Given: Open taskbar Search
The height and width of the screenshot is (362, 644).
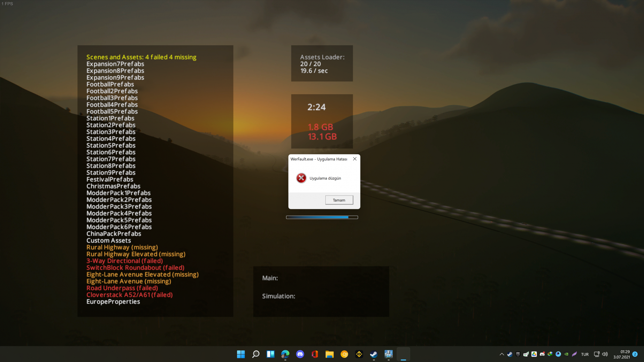Looking at the screenshot, I should (x=256, y=354).
